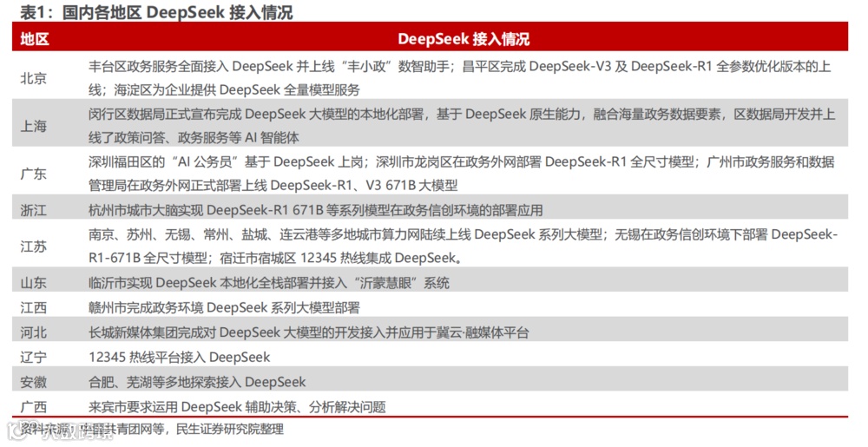The image size is (868, 447).
Task: Click the text '赣州市完成政务环境 DeepSeek 系列大模型部署'
Action: coord(224,307)
